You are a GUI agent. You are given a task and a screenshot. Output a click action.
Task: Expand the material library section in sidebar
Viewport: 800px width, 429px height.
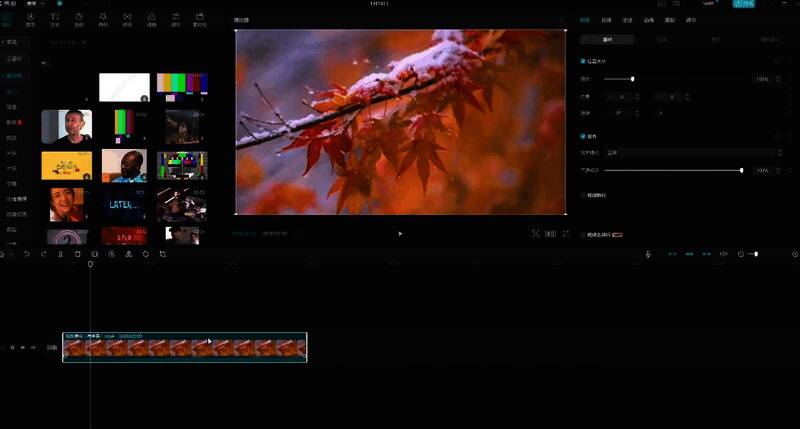point(13,75)
